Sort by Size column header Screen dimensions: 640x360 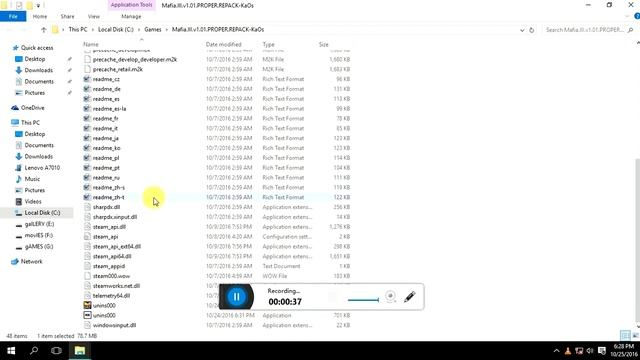[x=323, y=44]
